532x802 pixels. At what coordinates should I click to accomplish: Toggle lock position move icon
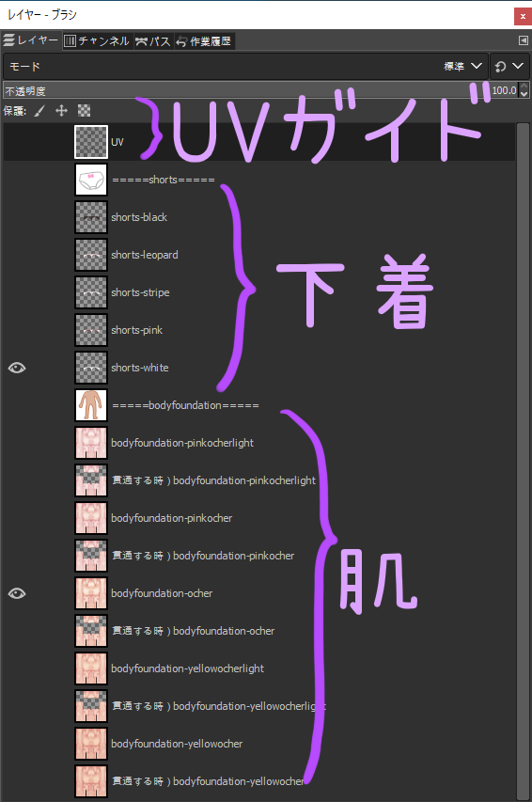(x=62, y=111)
